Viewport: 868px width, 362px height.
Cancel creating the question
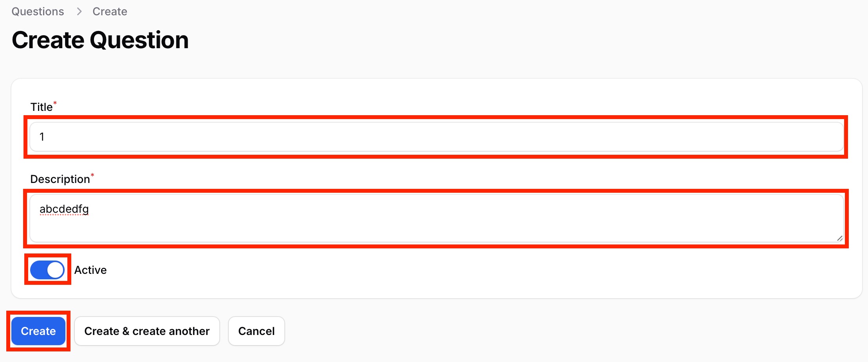(257, 331)
